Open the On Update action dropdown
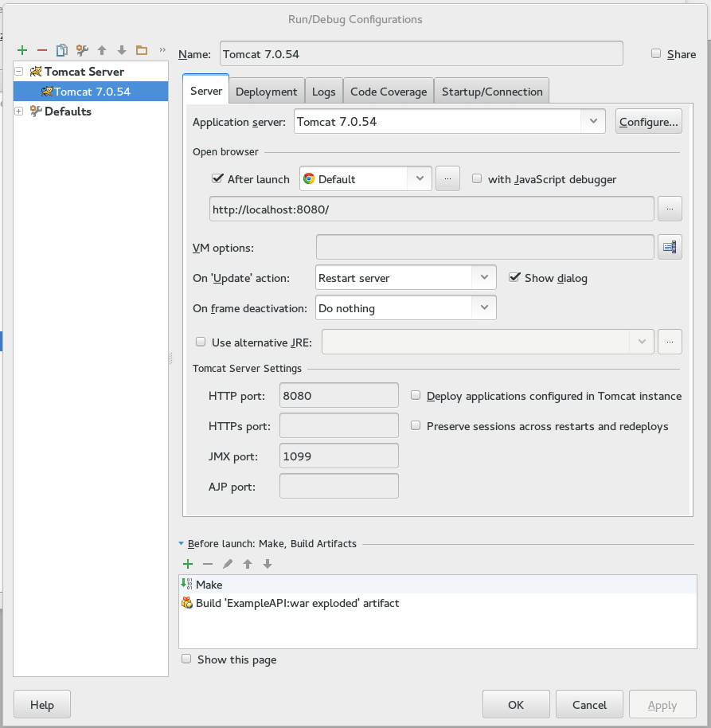 click(x=484, y=277)
